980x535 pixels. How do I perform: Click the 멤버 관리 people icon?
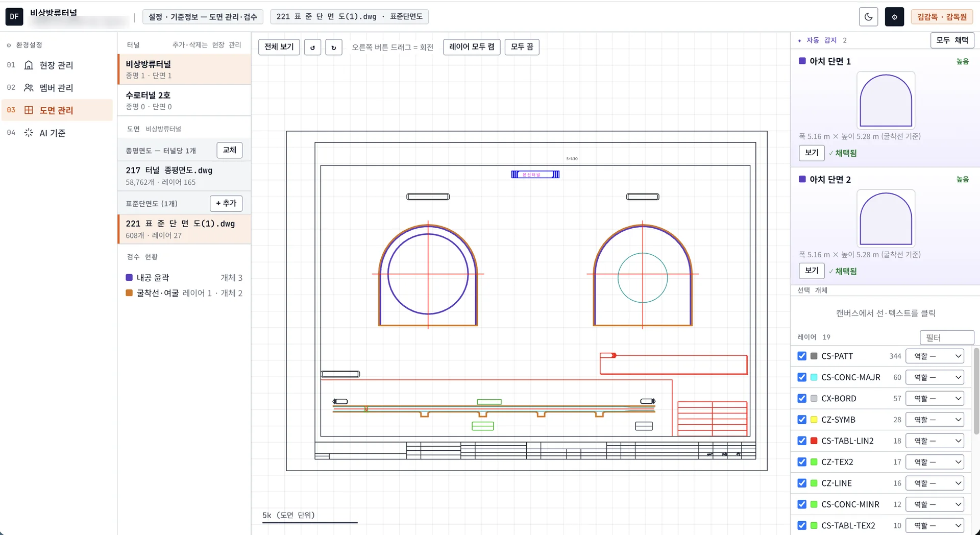(x=29, y=88)
